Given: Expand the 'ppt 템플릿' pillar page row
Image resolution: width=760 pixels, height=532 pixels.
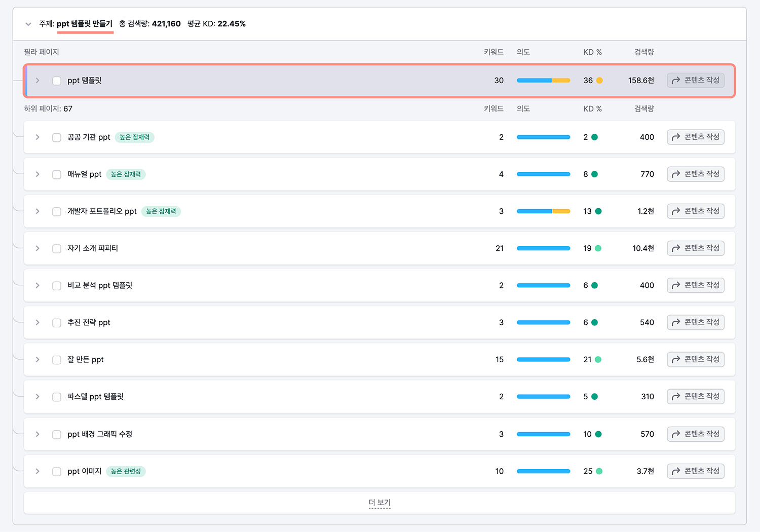Looking at the screenshot, I should coord(37,81).
